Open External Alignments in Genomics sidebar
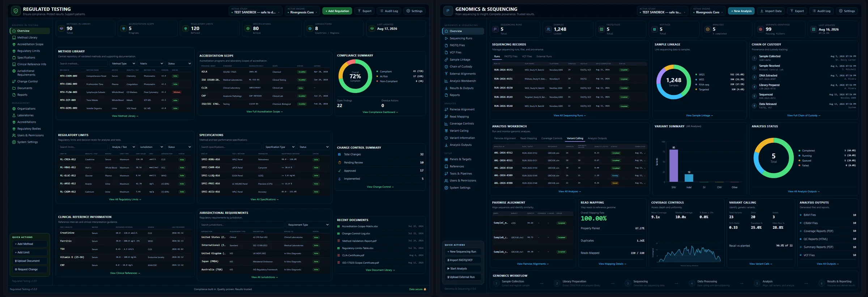This screenshot has height=297, width=868. coord(463,74)
